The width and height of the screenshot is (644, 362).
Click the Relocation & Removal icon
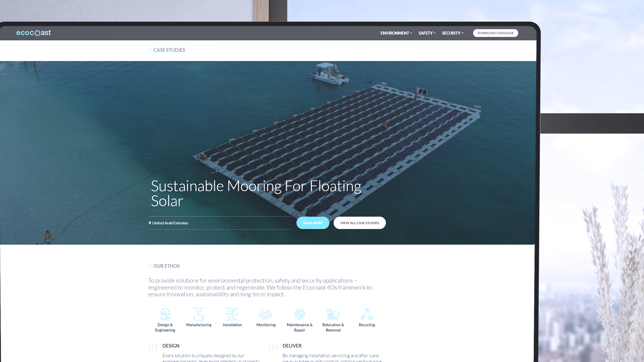pos(333,314)
